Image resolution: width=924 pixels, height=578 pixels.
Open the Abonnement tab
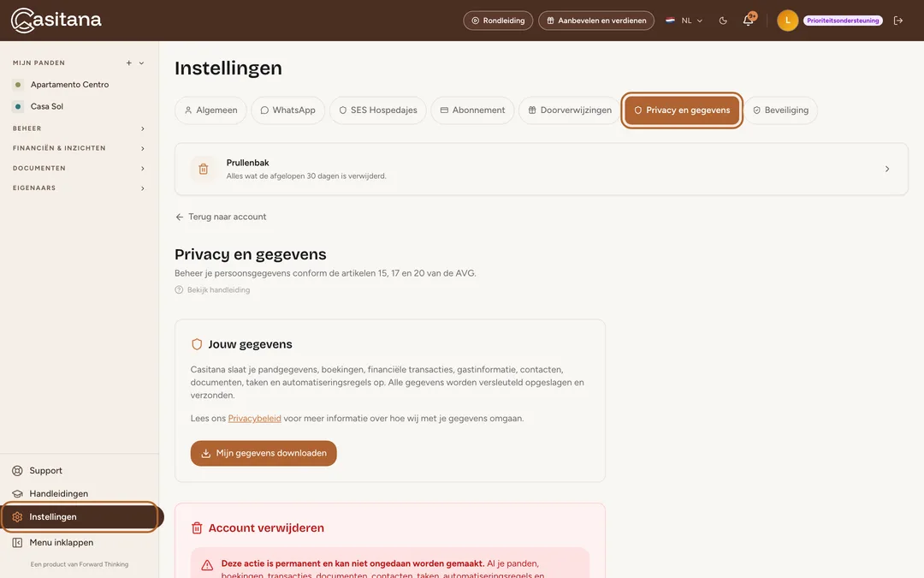(472, 110)
